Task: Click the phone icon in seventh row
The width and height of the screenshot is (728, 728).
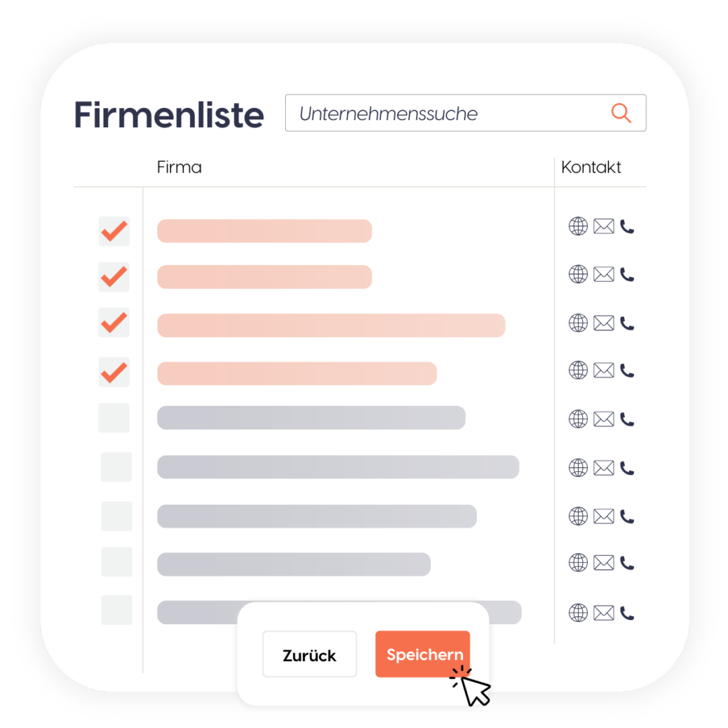Action: [x=627, y=516]
